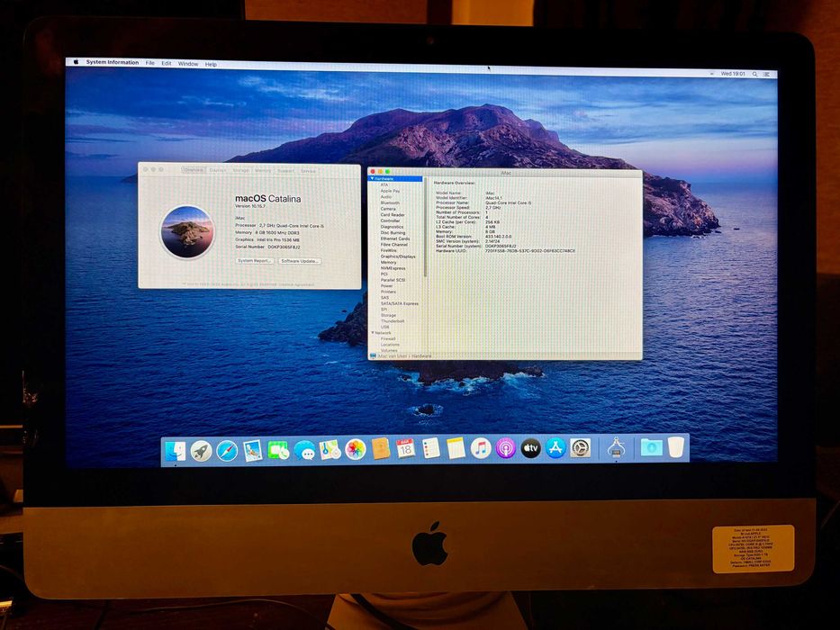Open the Mail stamp icon in Dock
Image resolution: width=840 pixels, height=630 pixels.
point(252,451)
